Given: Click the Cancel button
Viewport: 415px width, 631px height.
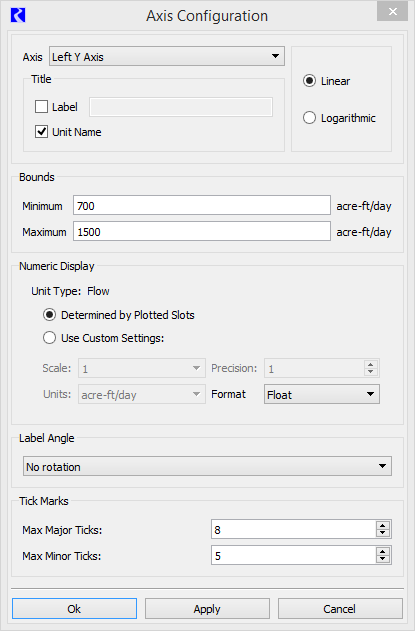Looking at the screenshot, I should [x=340, y=608].
